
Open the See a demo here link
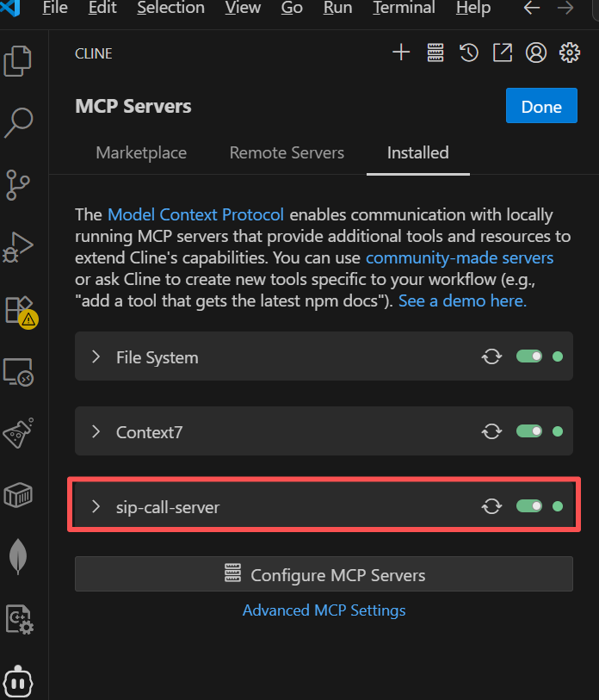click(x=462, y=300)
